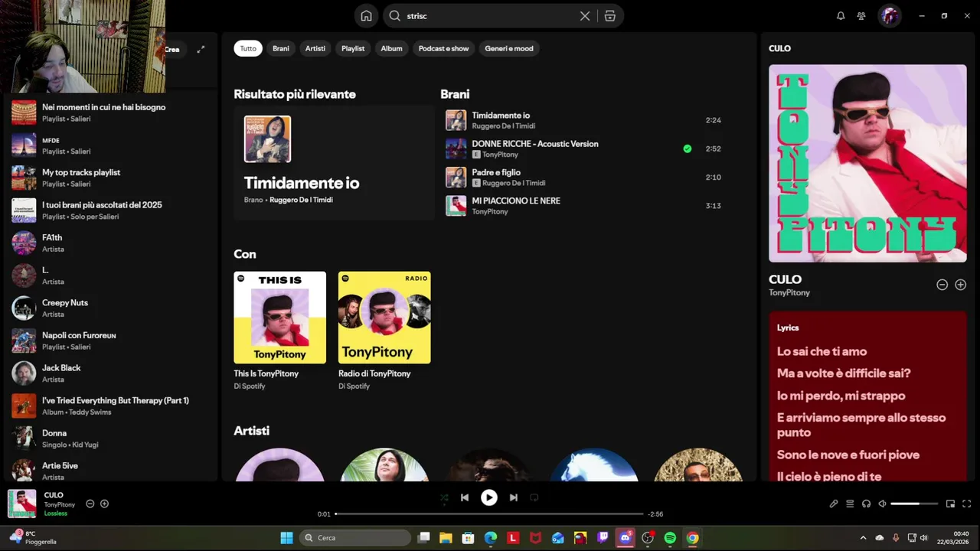Enter full screen player view

[x=966, y=504]
